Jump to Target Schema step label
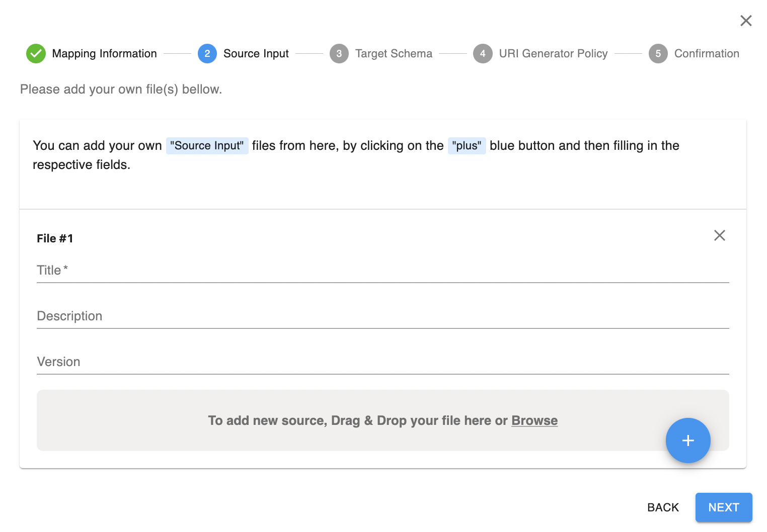The image size is (767, 532). (x=394, y=54)
